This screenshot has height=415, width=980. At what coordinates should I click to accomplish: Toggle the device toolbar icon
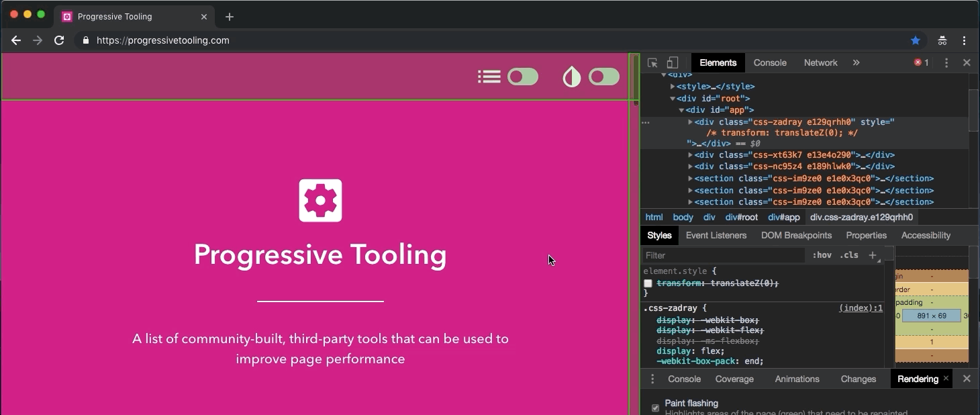[x=673, y=62]
